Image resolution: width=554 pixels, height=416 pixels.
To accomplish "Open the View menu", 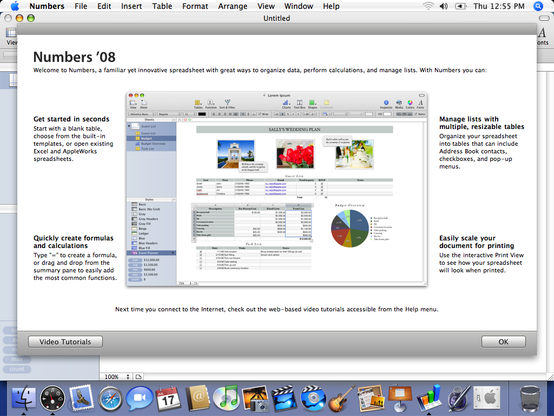I will 266,6.
